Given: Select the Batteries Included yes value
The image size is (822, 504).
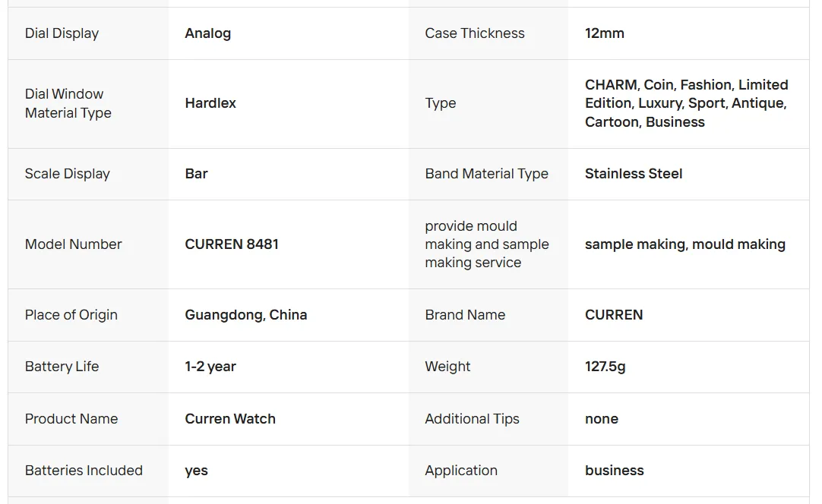Looking at the screenshot, I should [x=196, y=471].
